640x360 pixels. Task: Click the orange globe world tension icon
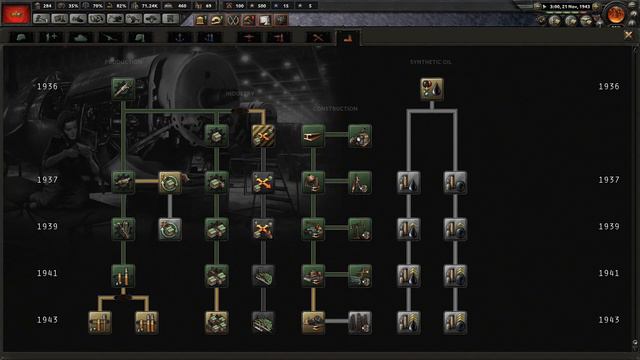[x=616, y=14]
